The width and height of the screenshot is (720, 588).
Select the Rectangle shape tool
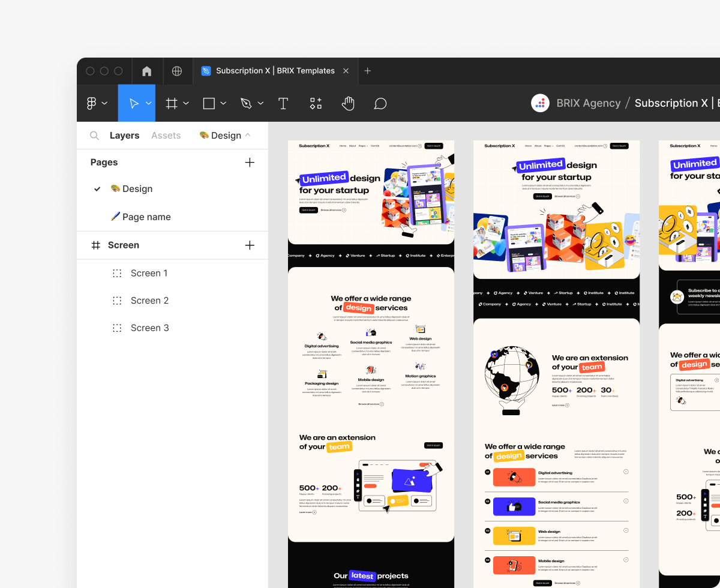209,103
